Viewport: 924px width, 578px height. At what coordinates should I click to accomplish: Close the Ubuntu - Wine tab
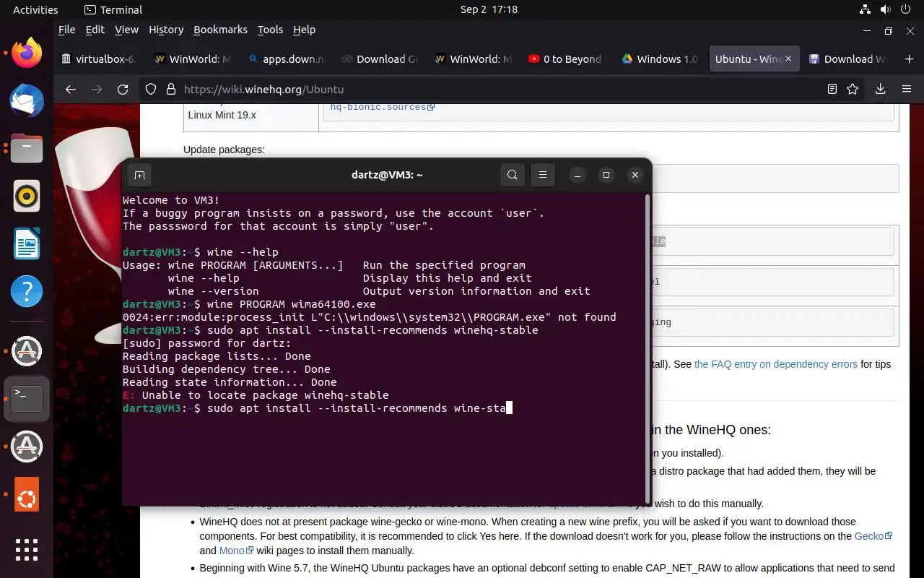[788, 59]
